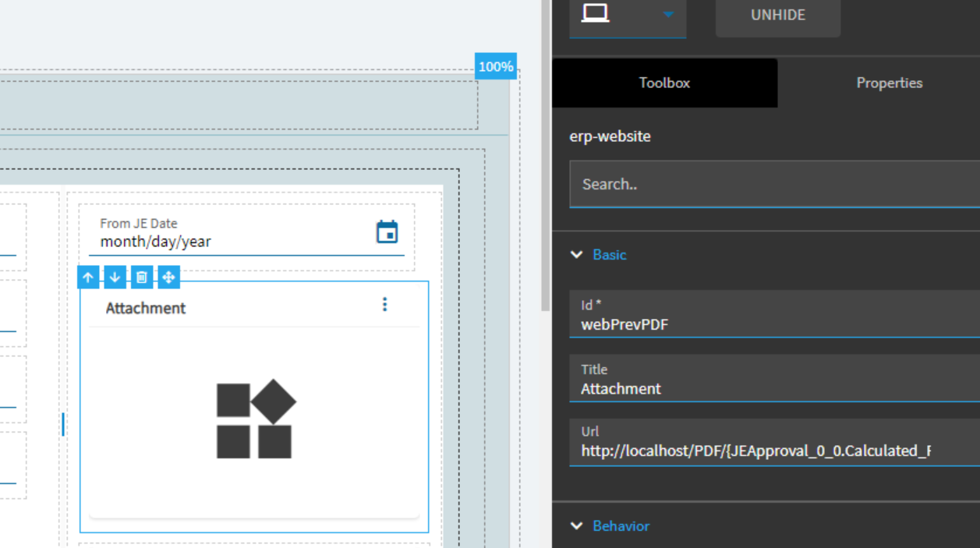
Task: Edit the Title field containing Attachment
Action: coord(775,378)
